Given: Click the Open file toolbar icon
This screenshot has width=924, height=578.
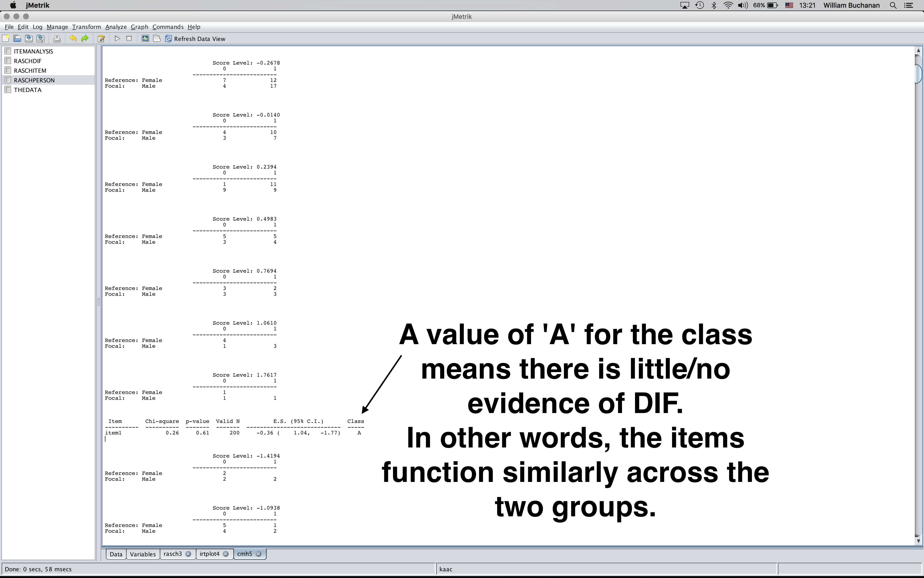Looking at the screenshot, I should tap(17, 39).
